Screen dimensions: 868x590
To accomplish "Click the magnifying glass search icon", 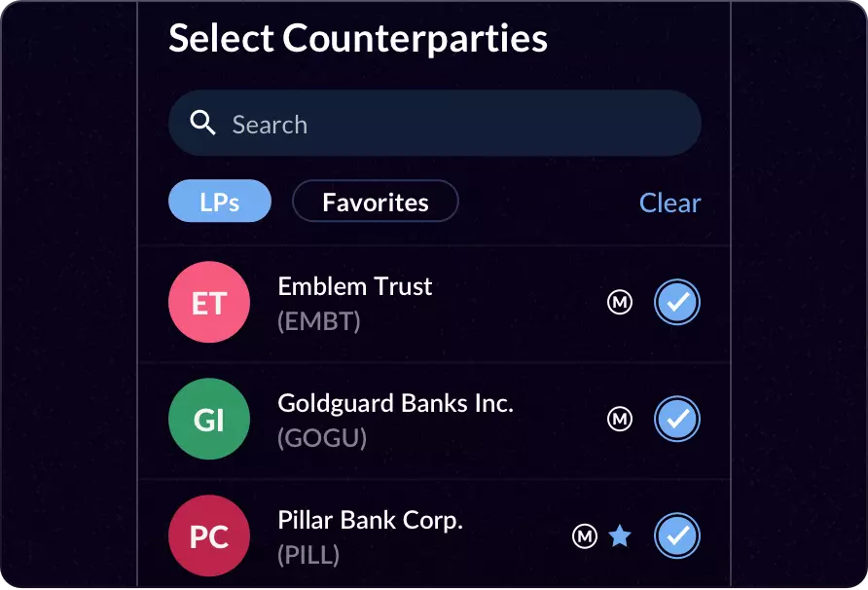I will (x=202, y=123).
